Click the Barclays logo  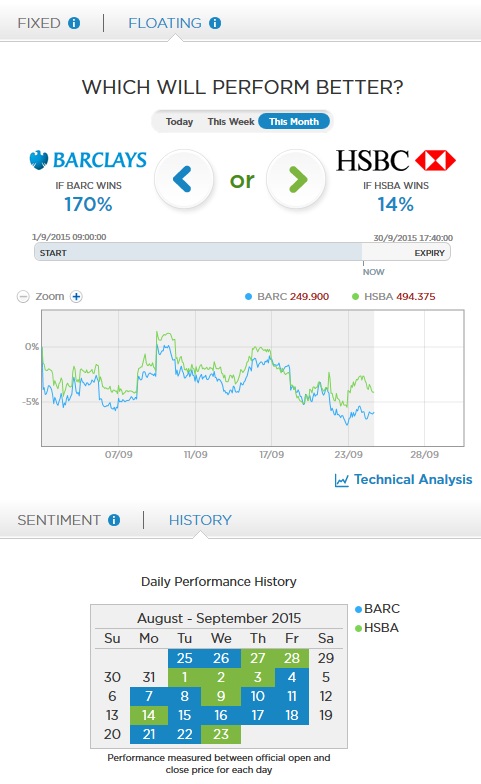[x=88, y=160]
